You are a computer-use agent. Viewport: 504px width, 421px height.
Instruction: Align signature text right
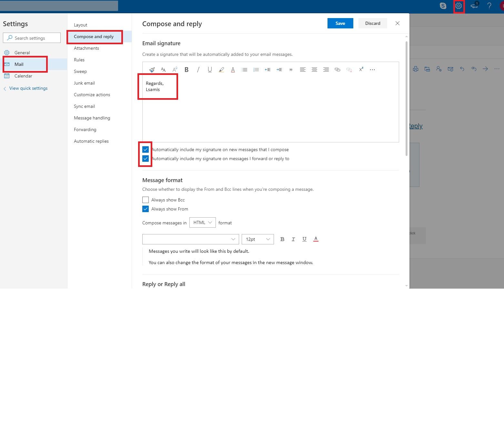[x=326, y=69]
